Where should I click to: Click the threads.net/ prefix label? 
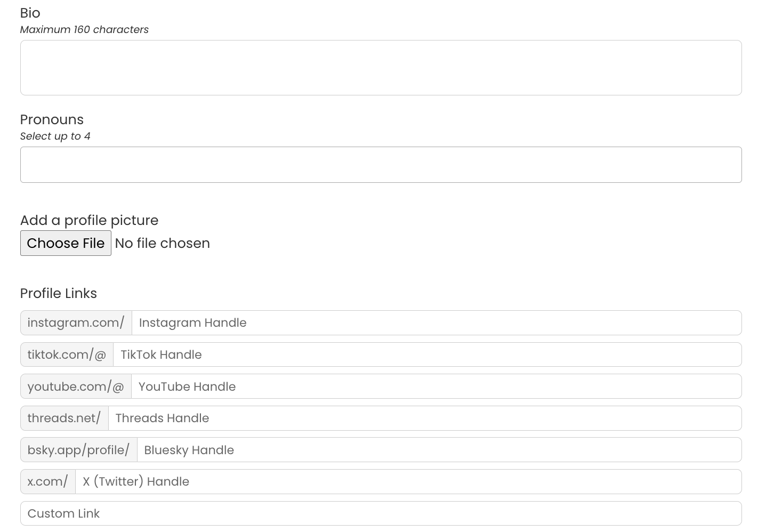click(x=64, y=418)
